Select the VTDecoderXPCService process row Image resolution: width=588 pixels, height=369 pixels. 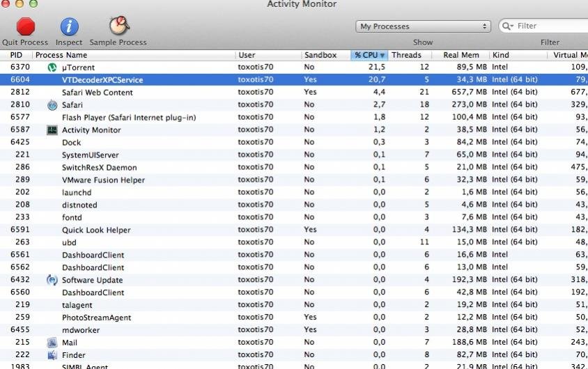[102, 80]
